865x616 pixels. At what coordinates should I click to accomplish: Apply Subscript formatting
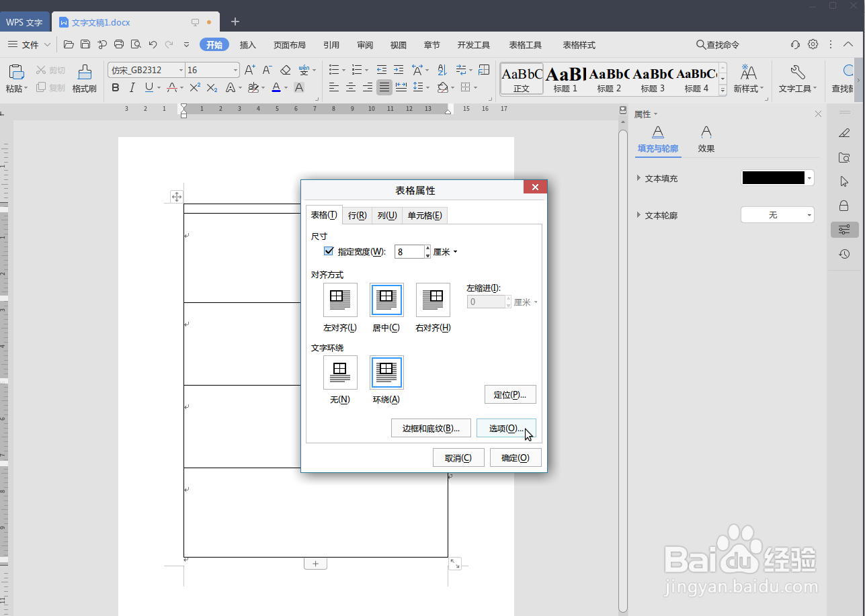click(212, 87)
